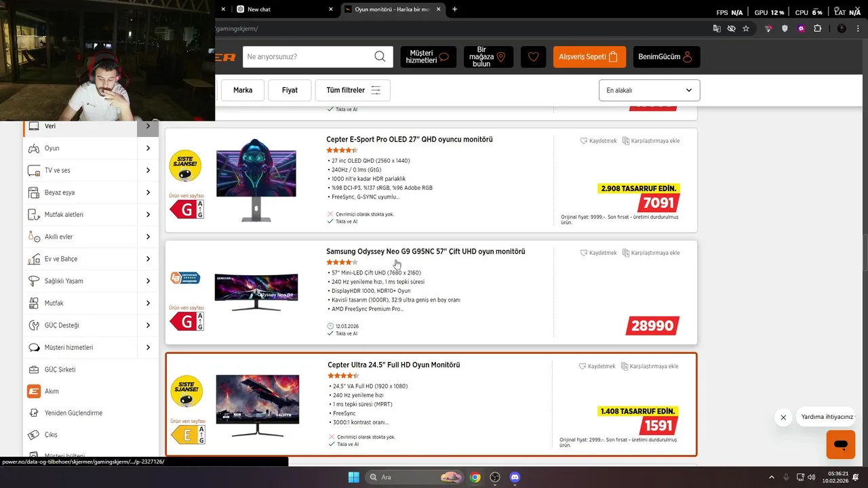Click the orange chat bubble button
Screen dimensions: 868x488
pos(841,445)
